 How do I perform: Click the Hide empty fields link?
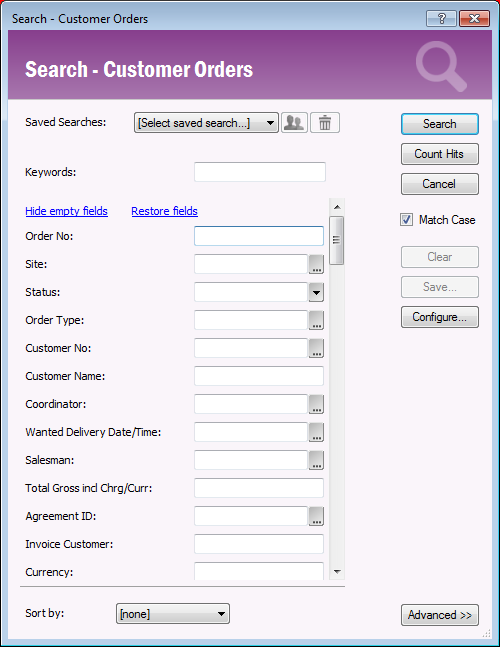click(66, 211)
